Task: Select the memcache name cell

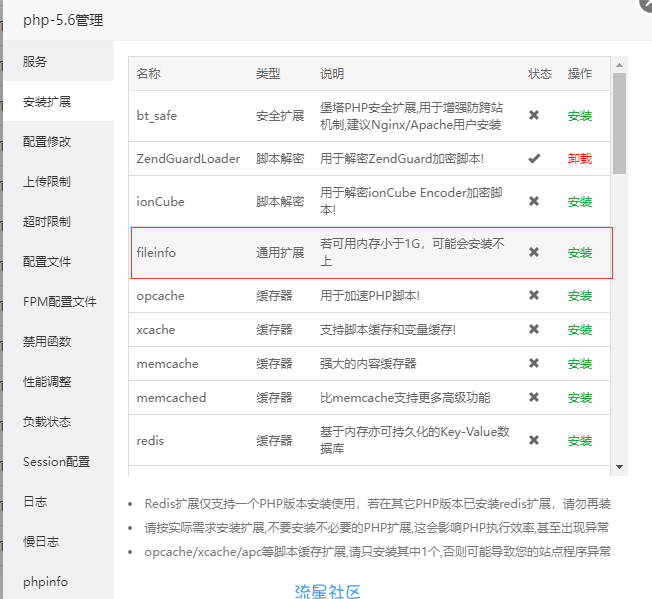Action: [x=167, y=364]
